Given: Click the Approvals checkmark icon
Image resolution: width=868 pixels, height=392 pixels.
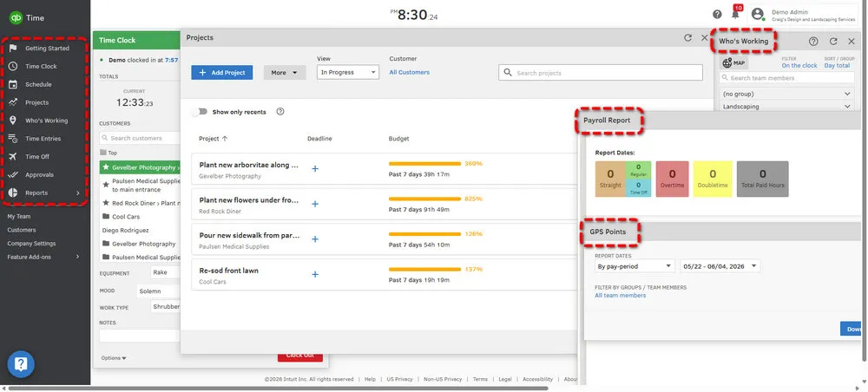Looking at the screenshot, I should point(13,174).
